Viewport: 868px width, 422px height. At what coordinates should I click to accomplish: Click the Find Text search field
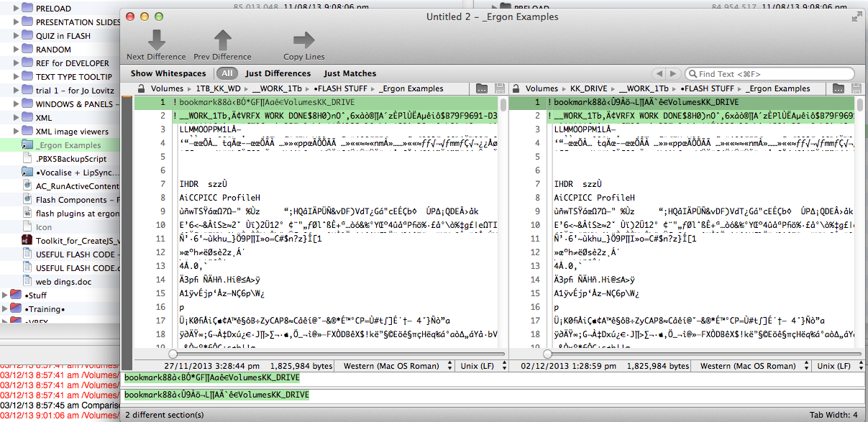[x=769, y=74]
